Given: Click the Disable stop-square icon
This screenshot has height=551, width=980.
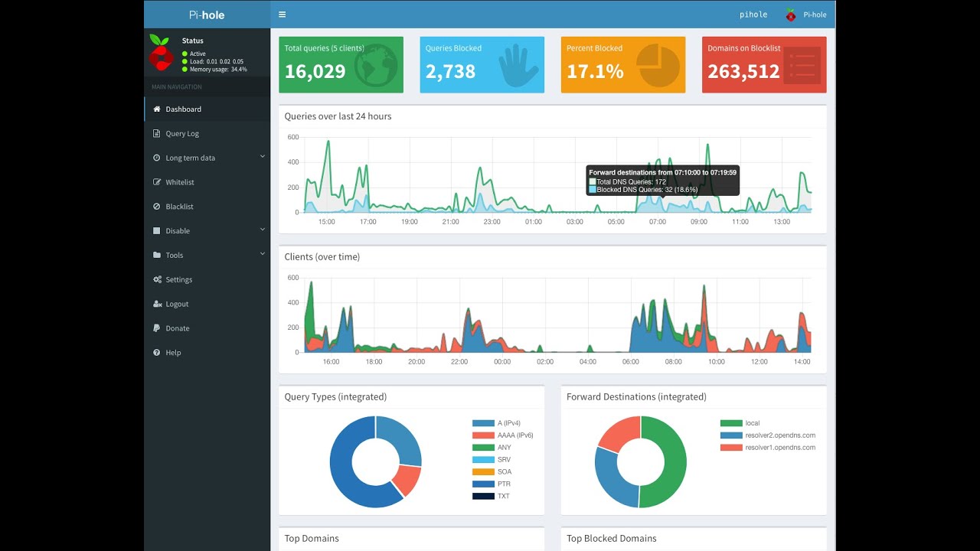Looking at the screenshot, I should tap(157, 231).
